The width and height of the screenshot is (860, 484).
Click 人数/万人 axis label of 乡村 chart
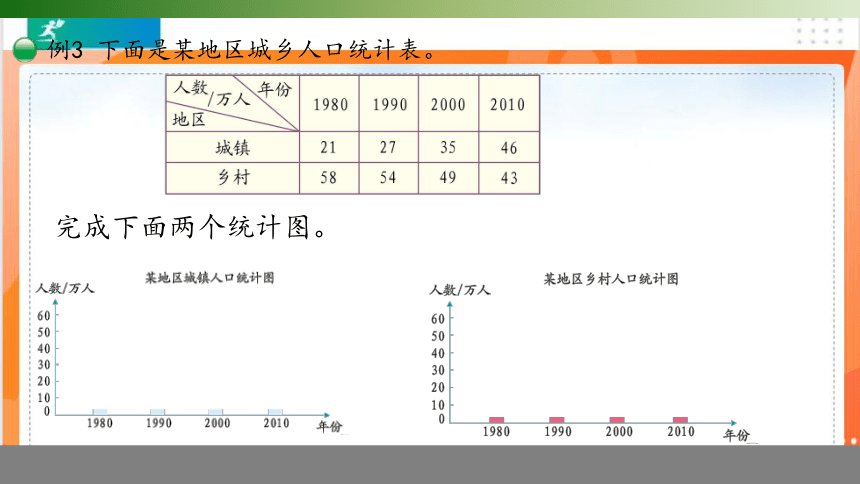460,290
